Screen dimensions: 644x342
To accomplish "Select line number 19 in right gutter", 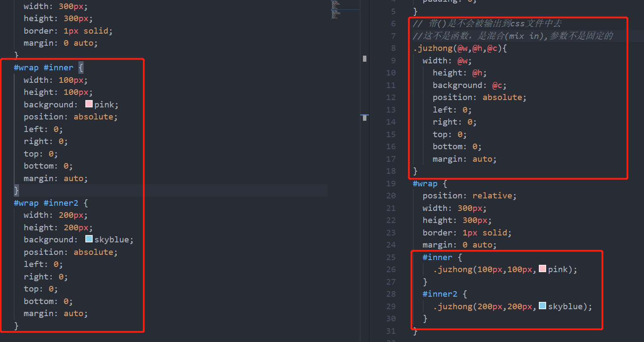I will (391, 184).
